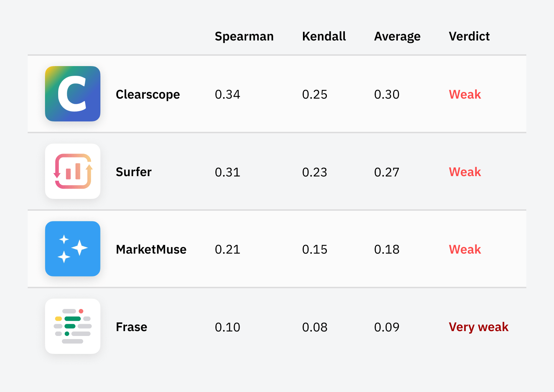
Task: Select Surfer's Kendall value 0.23
Action: coord(314,172)
